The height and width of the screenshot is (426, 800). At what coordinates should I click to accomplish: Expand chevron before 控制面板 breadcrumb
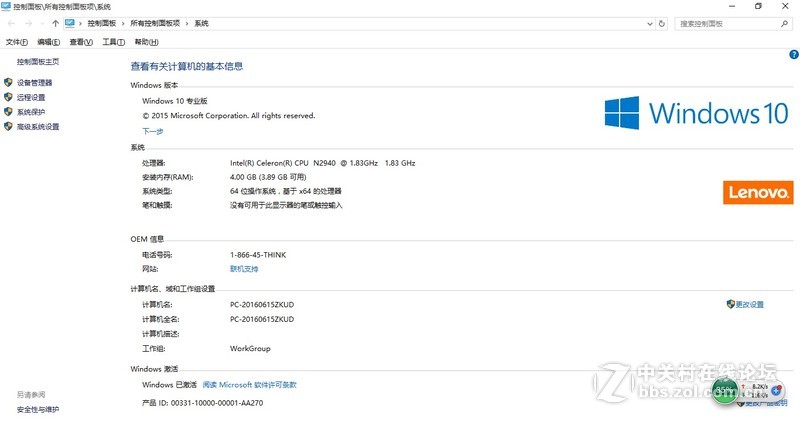coord(81,23)
